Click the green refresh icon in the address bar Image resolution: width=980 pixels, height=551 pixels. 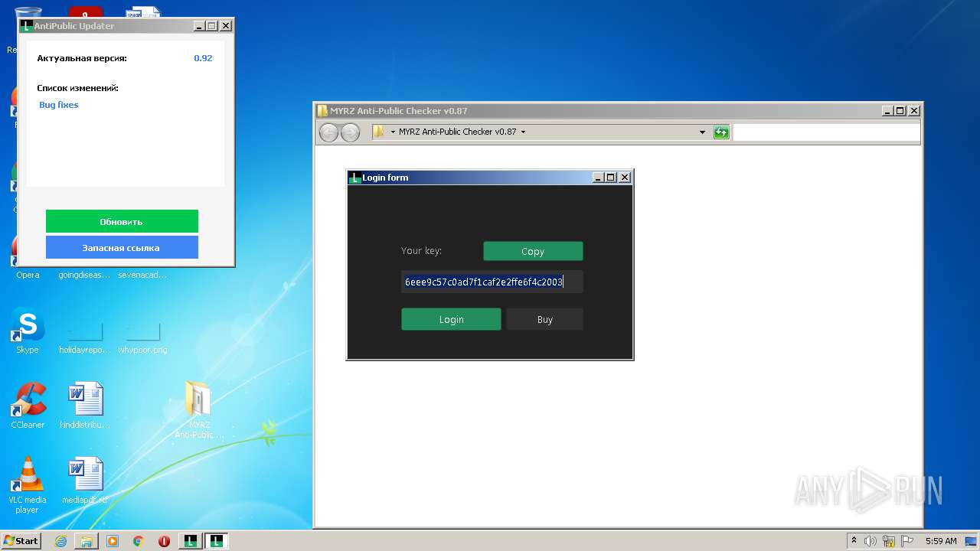click(721, 132)
